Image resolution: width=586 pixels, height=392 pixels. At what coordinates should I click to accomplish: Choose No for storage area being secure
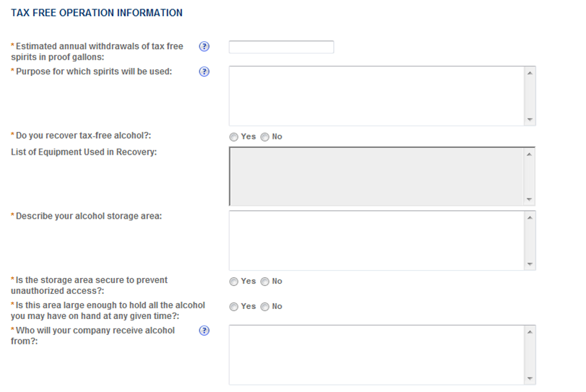264,282
